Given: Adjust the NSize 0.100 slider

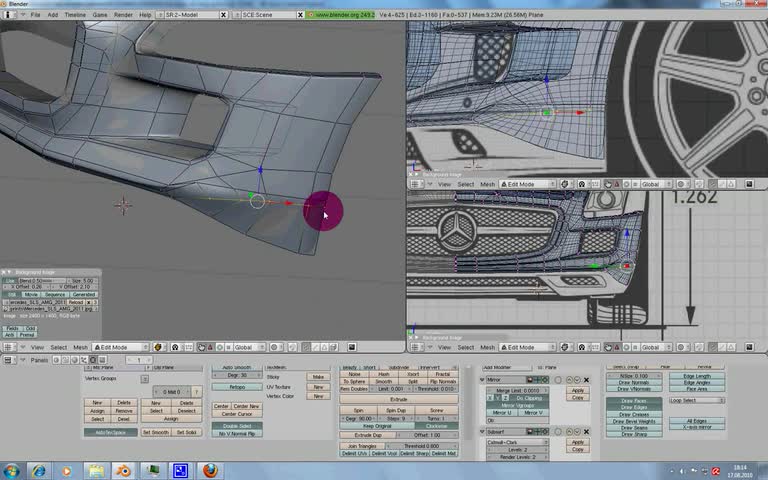Looking at the screenshot, I should (633, 376).
